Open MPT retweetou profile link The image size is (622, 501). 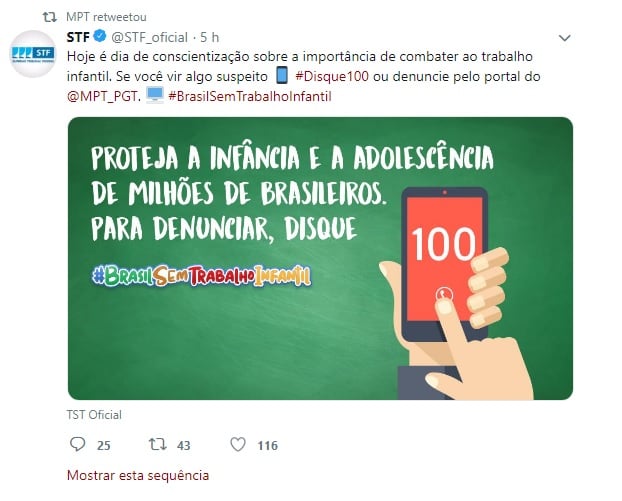tap(106, 17)
